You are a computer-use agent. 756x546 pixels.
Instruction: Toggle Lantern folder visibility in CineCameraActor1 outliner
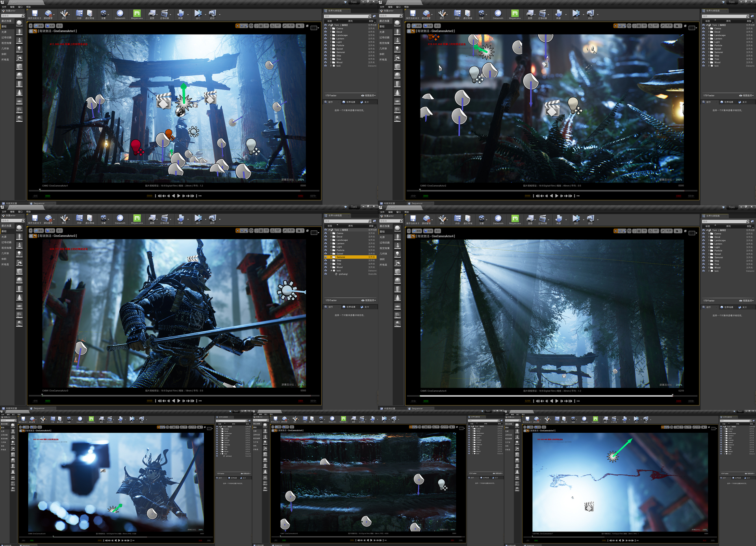click(x=326, y=39)
